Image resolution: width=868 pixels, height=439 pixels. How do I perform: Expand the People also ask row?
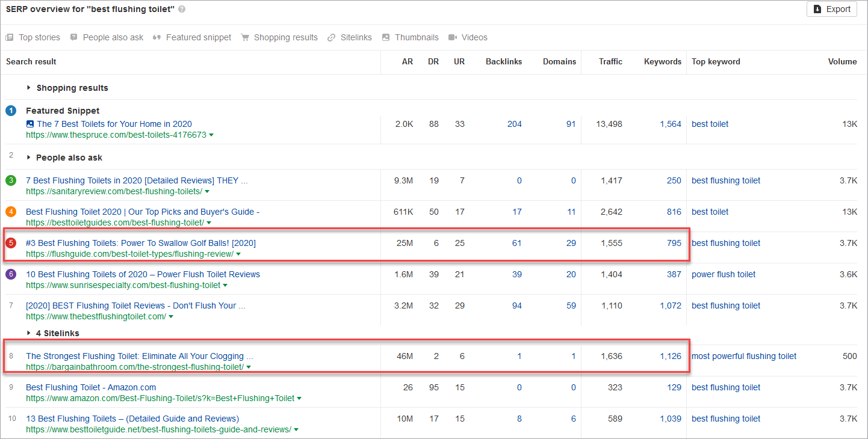[x=28, y=158]
